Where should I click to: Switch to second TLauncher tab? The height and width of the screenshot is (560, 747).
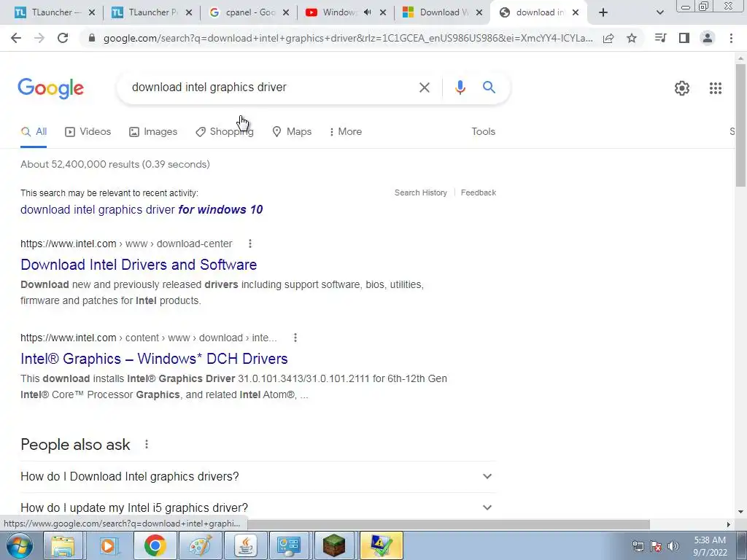[152, 12]
